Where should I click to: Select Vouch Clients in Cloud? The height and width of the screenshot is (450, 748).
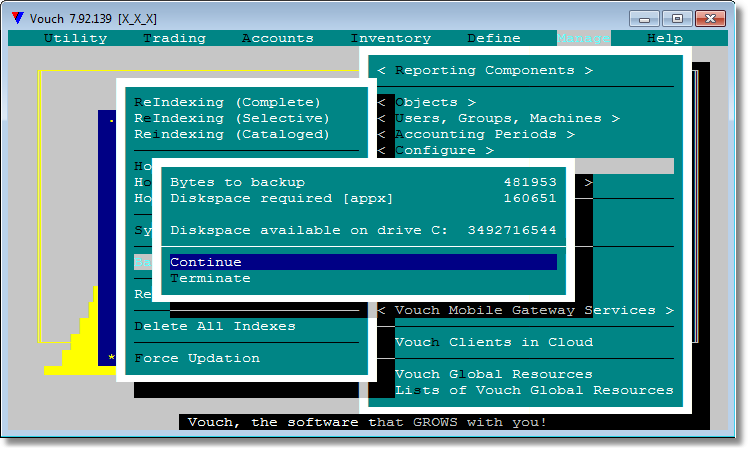pyautogui.click(x=494, y=342)
